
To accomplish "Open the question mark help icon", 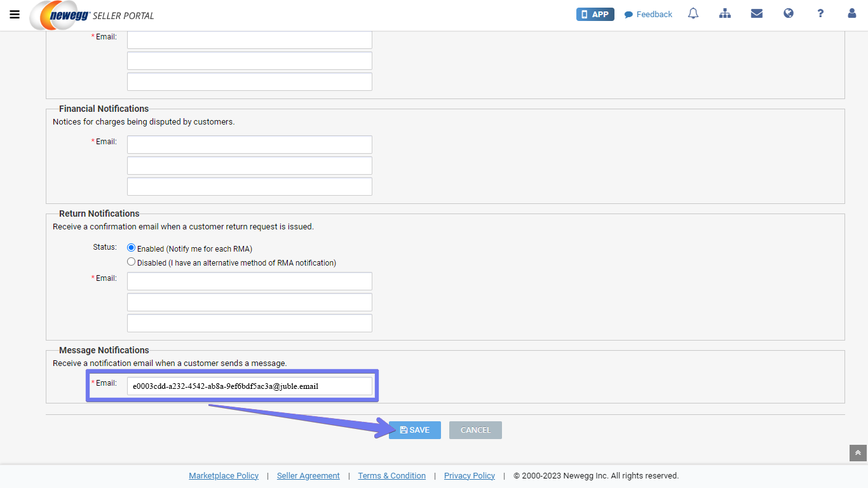I will [820, 14].
